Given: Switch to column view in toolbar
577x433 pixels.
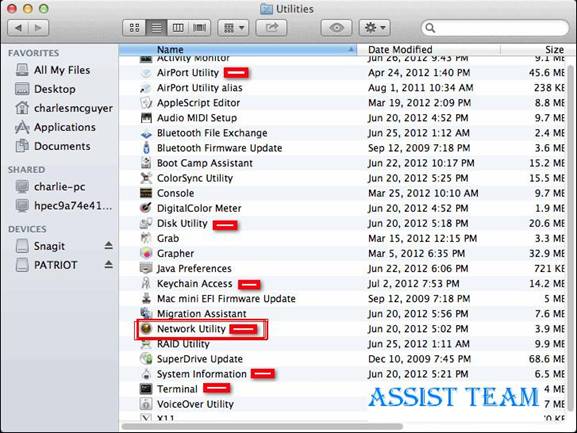Looking at the screenshot, I should pos(178,28).
